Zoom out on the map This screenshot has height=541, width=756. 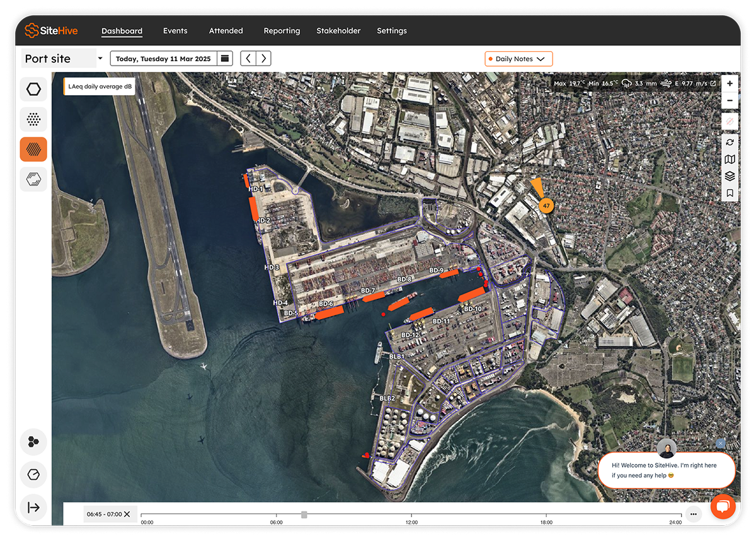pos(730,100)
